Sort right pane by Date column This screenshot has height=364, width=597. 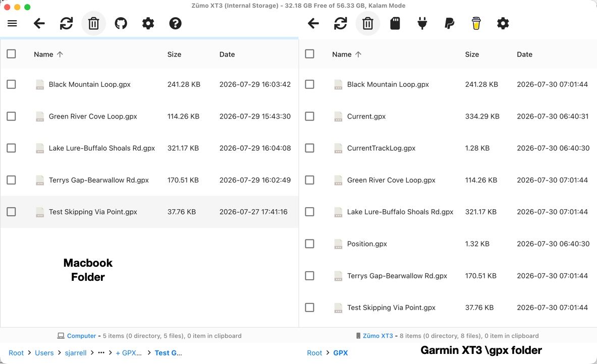pos(524,54)
